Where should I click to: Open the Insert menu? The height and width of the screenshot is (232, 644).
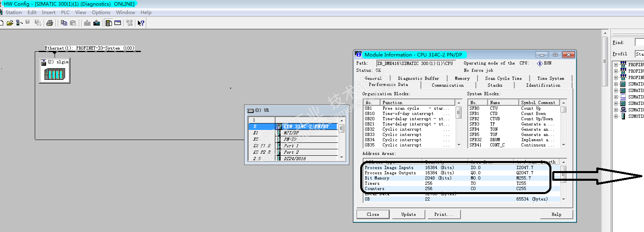point(49,13)
